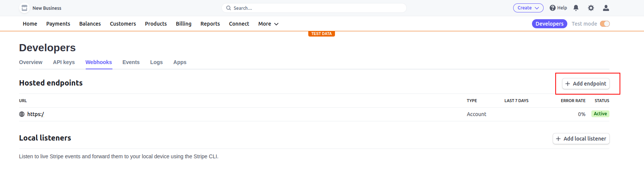
Task: Switch to the Events tab
Action: pos(131,62)
